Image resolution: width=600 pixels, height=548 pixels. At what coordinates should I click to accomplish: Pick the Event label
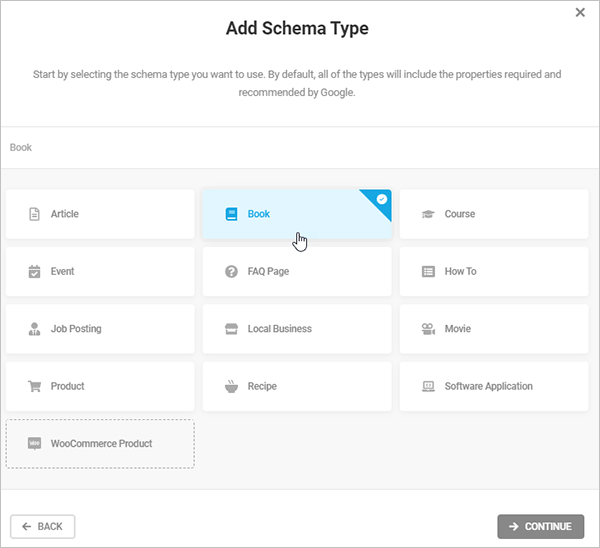click(x=62, y=271)
